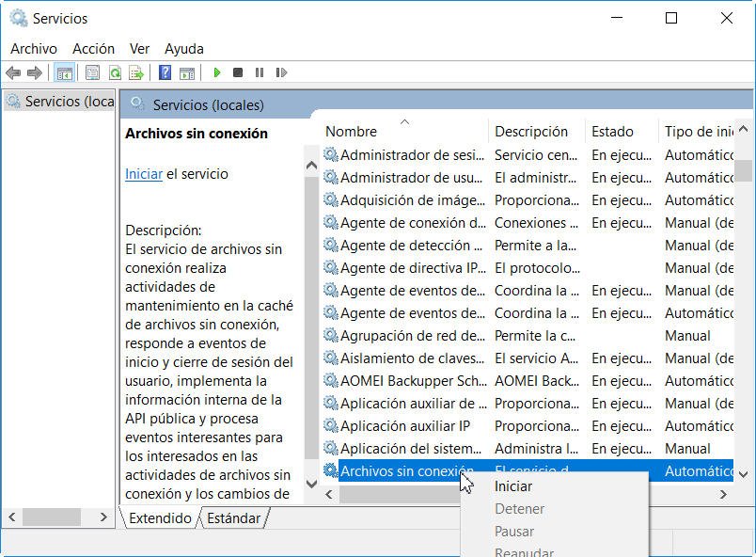This screenshot has width=756, height=557.
Task: Sort by the Tipo de inicio column header
Action: click(x=696, y=131)
